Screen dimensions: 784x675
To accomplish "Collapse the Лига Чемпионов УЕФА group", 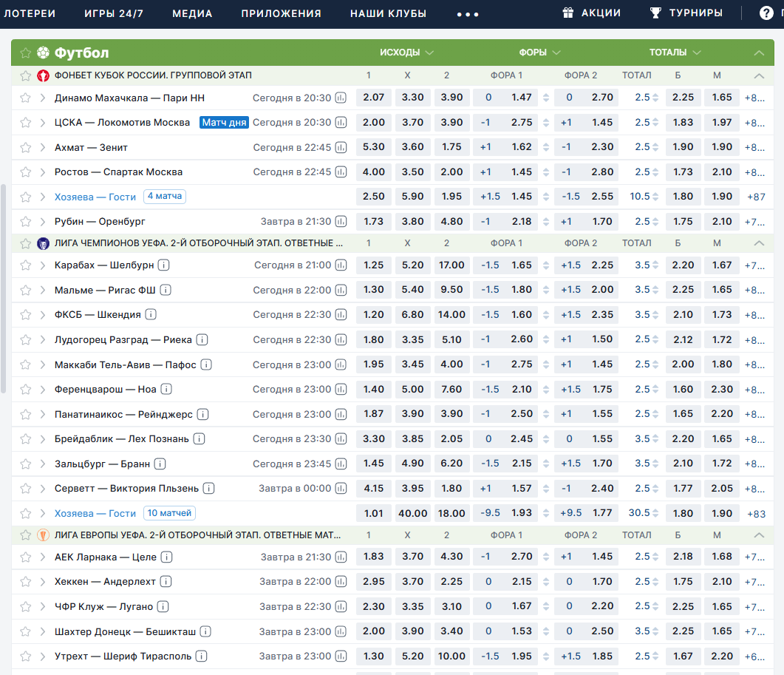I will [x=759, y=243].
